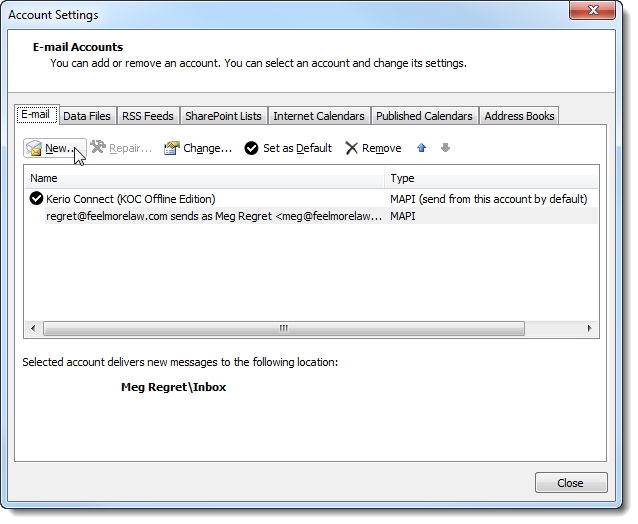Click the Name column header
Screen dimensions: 638x524
click(x=205, y=178)
